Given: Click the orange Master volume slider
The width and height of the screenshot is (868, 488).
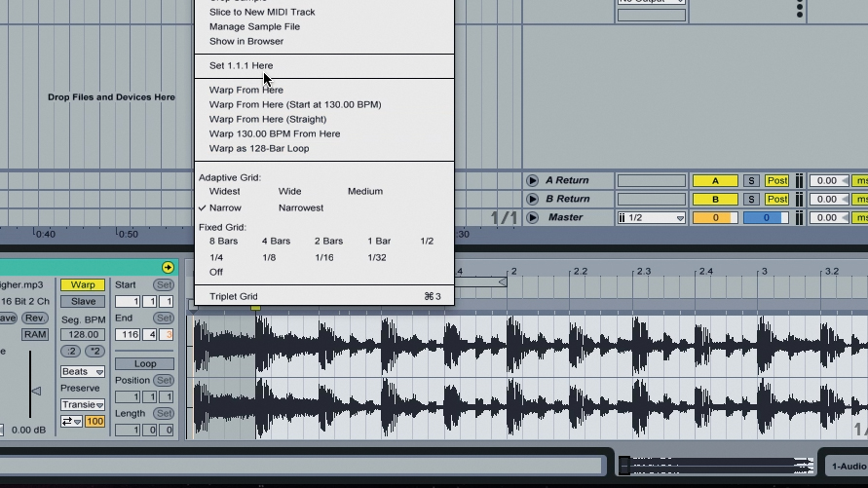Looking at the screenshot, I should [x=715, y=217].
